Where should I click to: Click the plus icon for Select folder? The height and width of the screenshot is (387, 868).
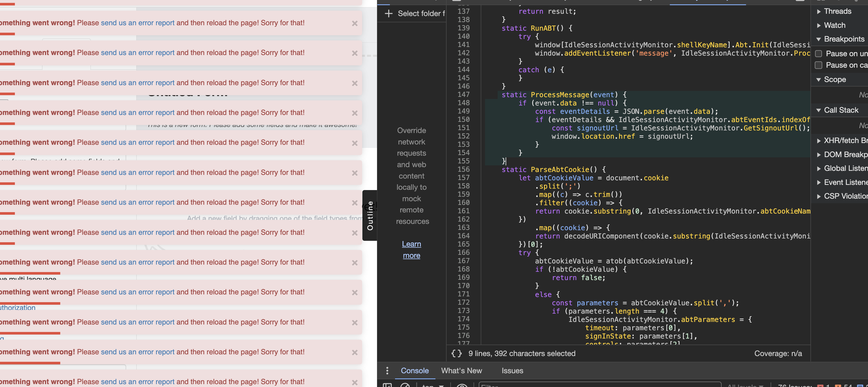tap(388, 13)
